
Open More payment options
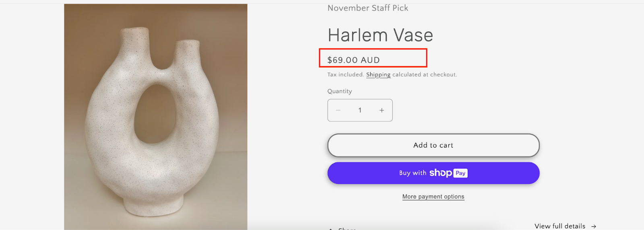click(x=433, y=197)
